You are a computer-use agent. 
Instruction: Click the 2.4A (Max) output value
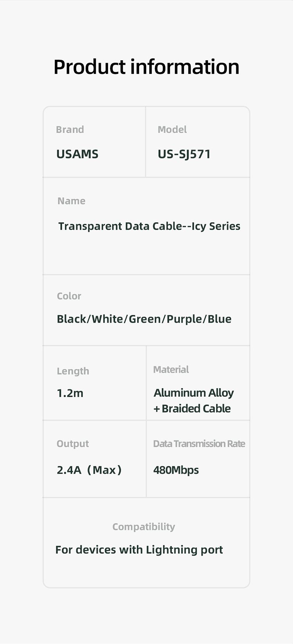click(89, 470)
